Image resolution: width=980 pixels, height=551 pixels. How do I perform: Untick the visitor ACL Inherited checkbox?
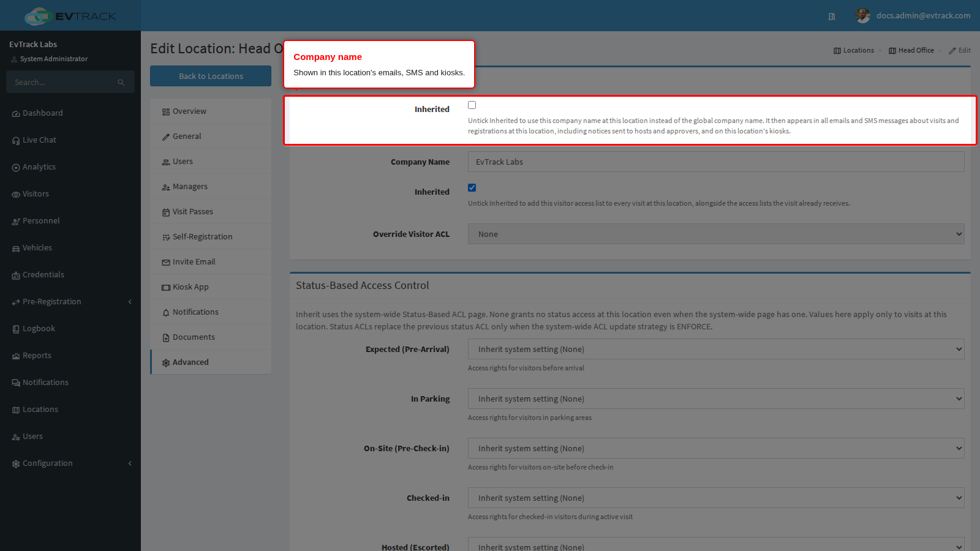click(x=472, y=188)
